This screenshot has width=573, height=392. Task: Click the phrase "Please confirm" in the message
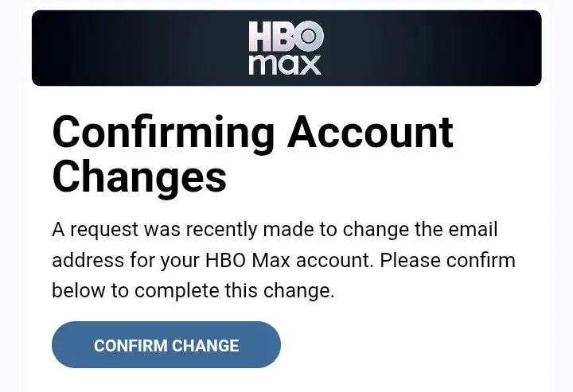[x=447, y=260]
